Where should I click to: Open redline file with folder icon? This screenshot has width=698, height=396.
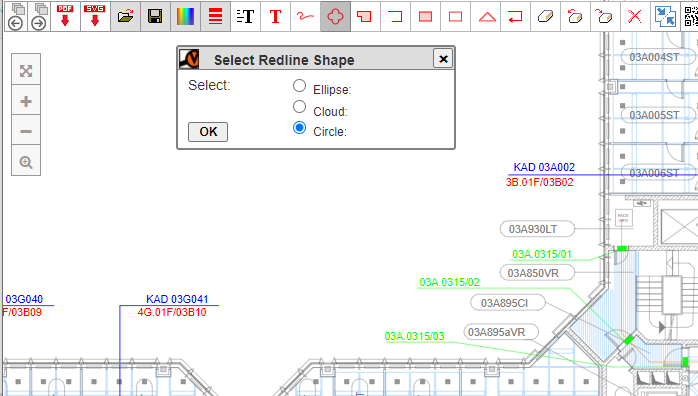(x=126, y=16)
